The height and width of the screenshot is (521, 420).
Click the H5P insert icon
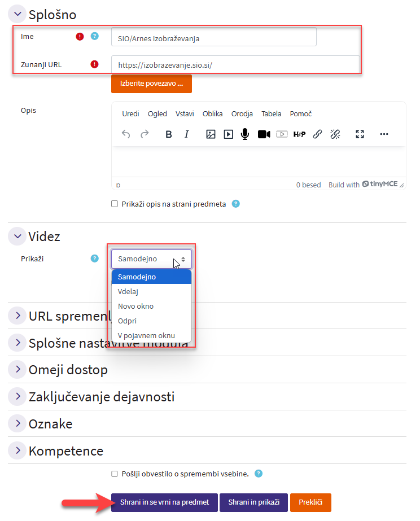(x=299, y=134)
